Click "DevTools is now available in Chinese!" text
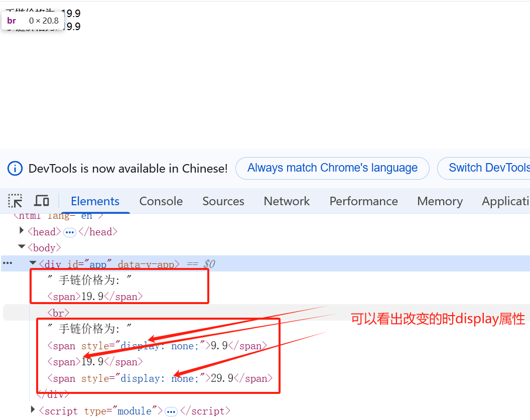 coord(128,169)
